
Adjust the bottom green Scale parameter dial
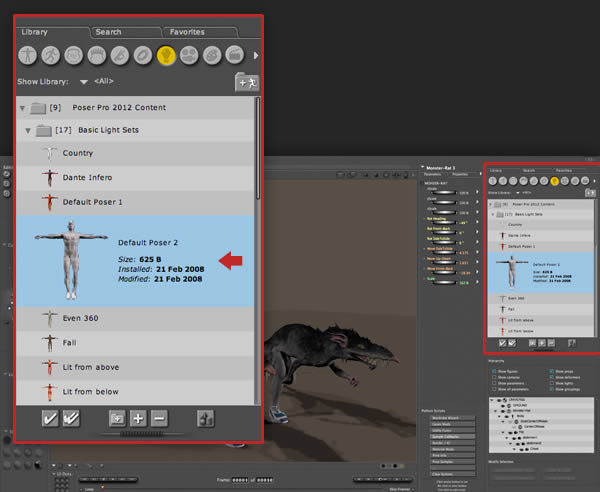(x=444, y=283)
